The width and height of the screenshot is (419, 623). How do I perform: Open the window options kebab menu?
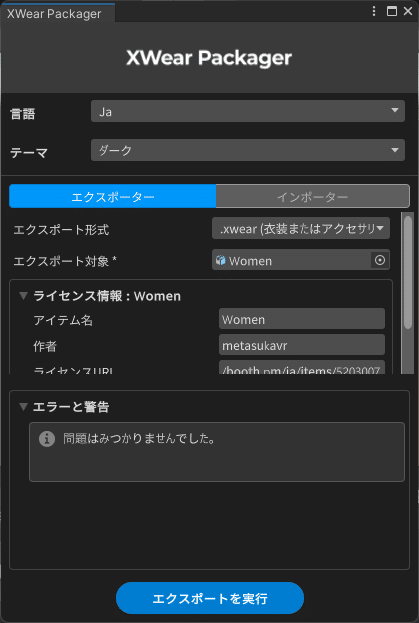click(374, 11)
